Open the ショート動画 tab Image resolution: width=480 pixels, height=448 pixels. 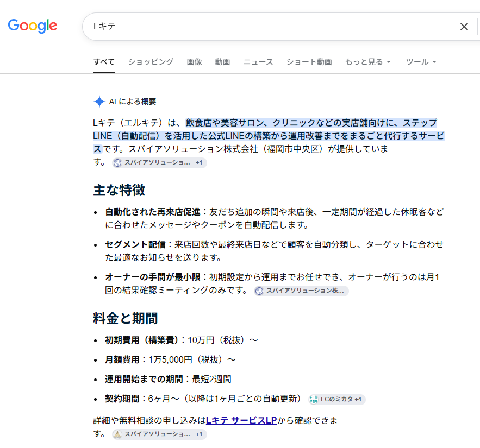(x=309, y=62)
